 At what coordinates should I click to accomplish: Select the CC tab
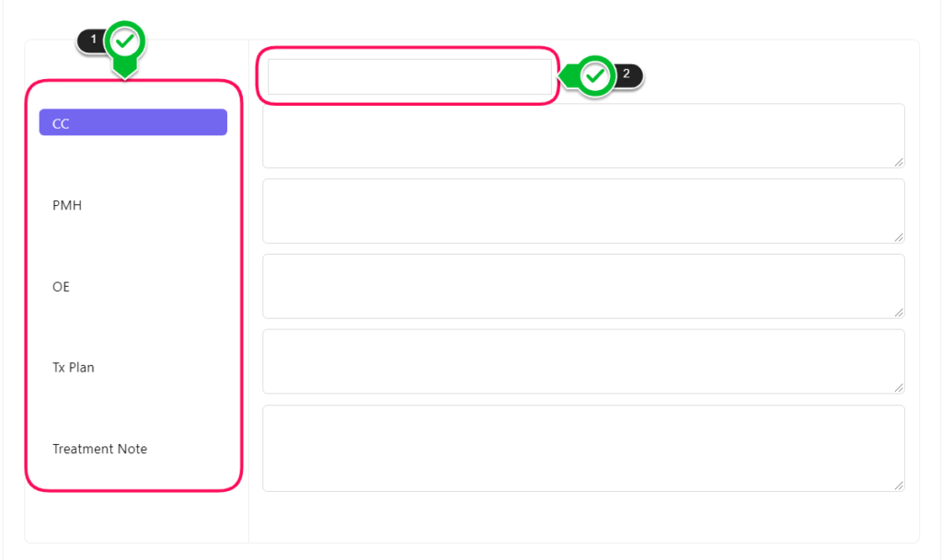pyautogui.click(x=132, y=123)
